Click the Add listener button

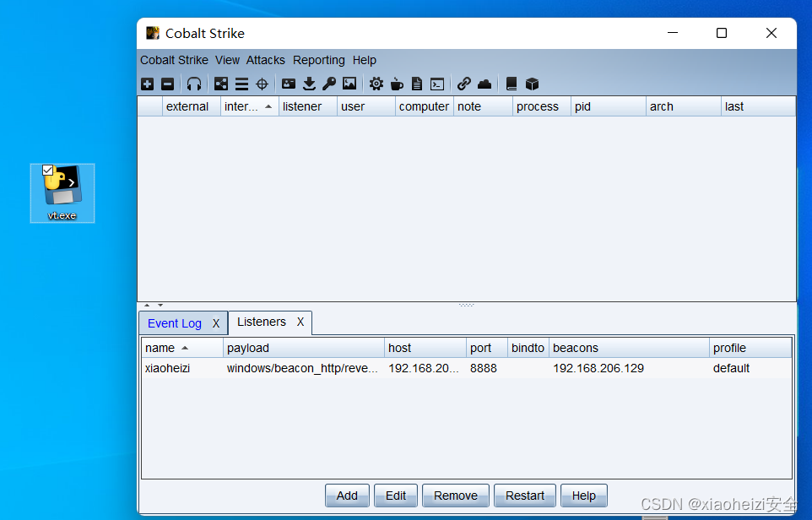click(347, 496)
